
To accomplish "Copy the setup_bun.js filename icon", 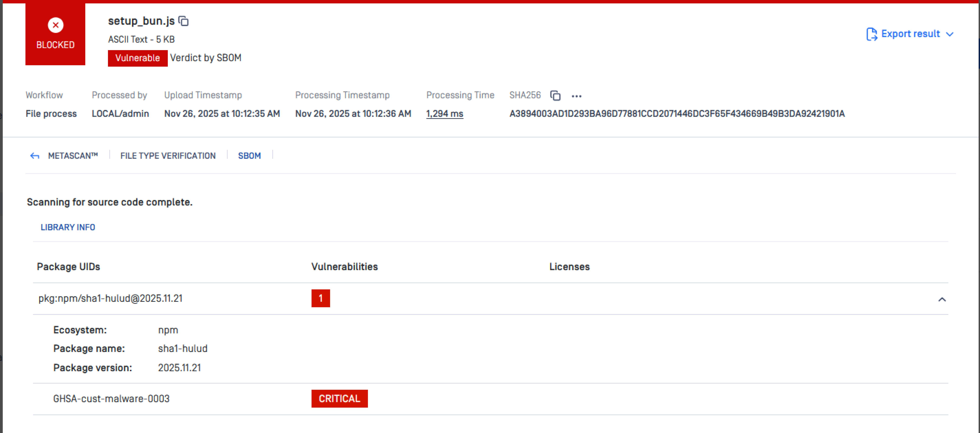I will (x=184, y=21).
